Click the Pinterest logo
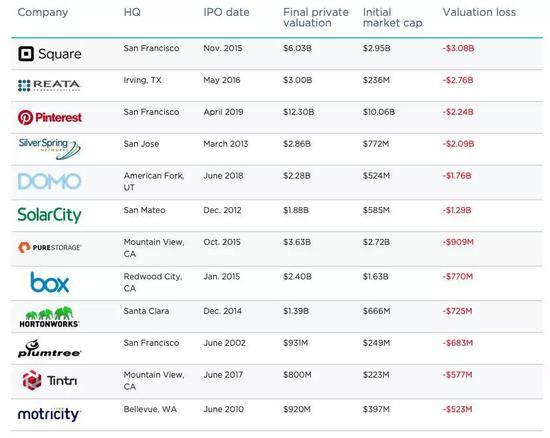 pos(49,117)
